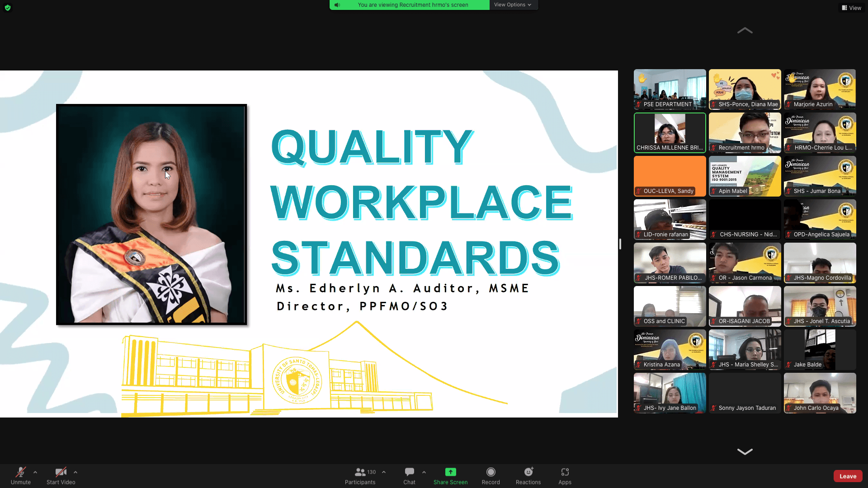
Task: Click the red Leave button
Action: 848,476
